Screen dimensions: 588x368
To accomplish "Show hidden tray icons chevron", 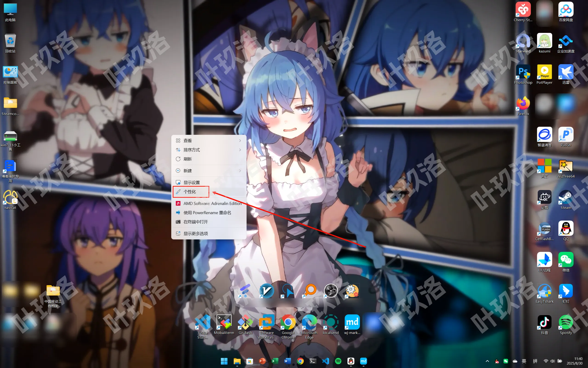I will (x=487, y=361).
